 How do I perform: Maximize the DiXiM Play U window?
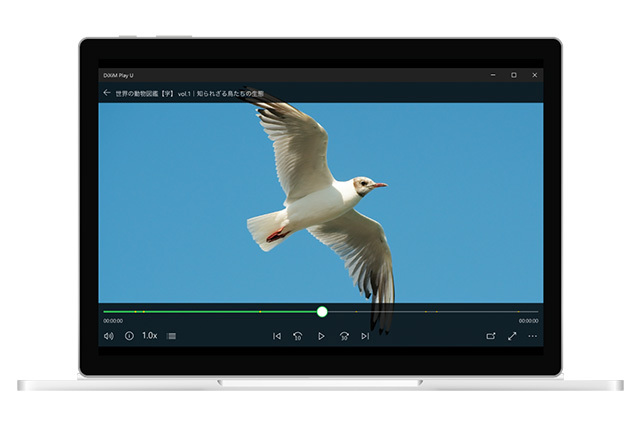[514, 75]
